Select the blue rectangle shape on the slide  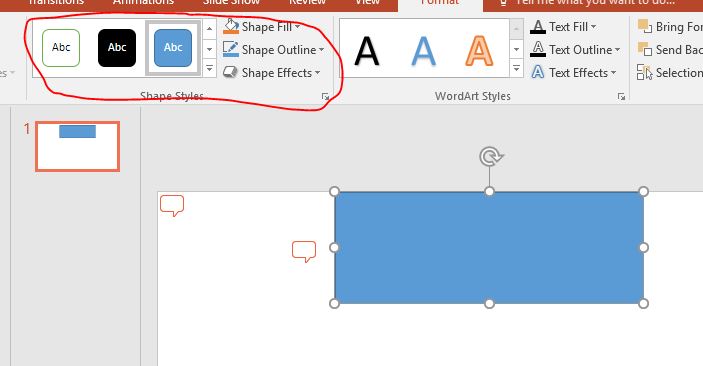pos(489,248)
